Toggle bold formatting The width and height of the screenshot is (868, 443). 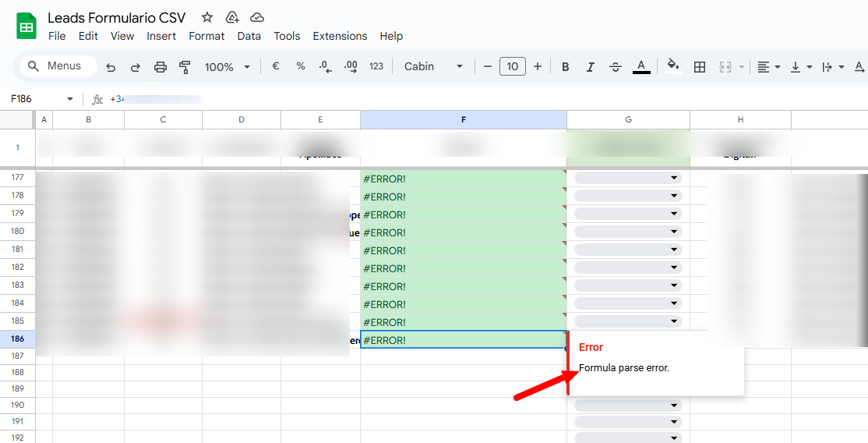(565, 67)
